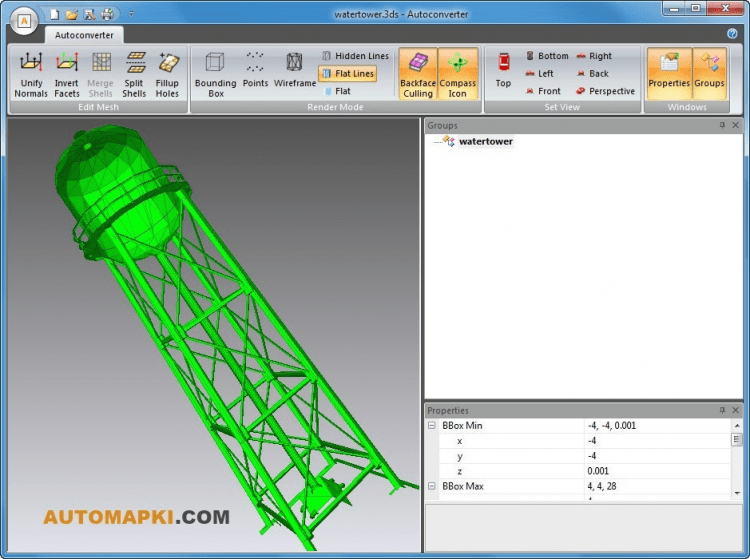
Task: Toggle the Properties window
Action: pos(669,74)
